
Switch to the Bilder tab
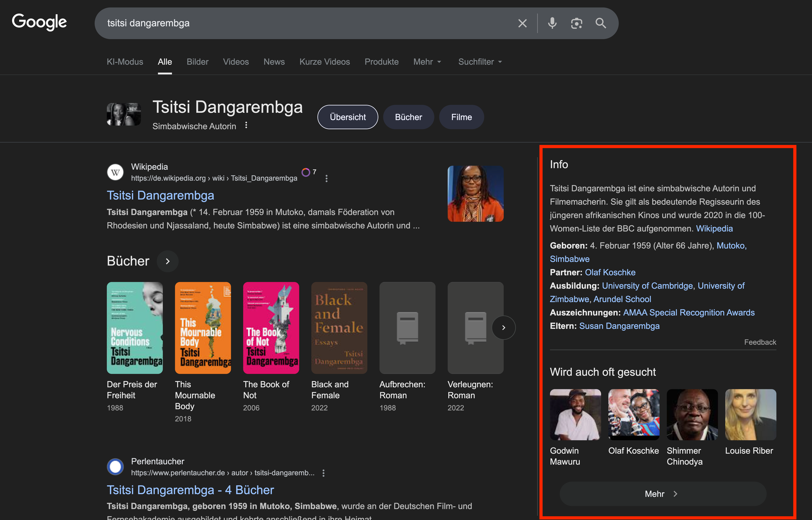(x=198, y=62)
